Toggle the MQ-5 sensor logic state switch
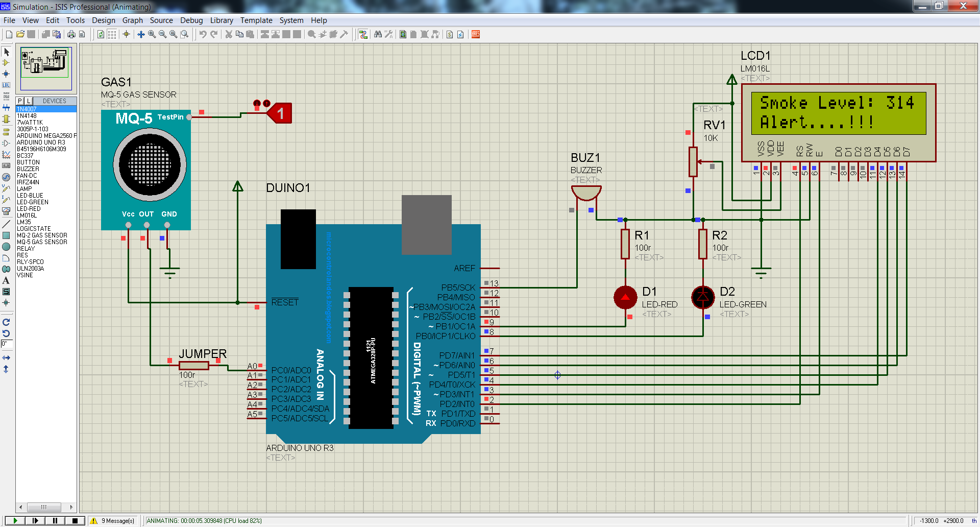The image size is (980, 527). [x=280, y=113]
